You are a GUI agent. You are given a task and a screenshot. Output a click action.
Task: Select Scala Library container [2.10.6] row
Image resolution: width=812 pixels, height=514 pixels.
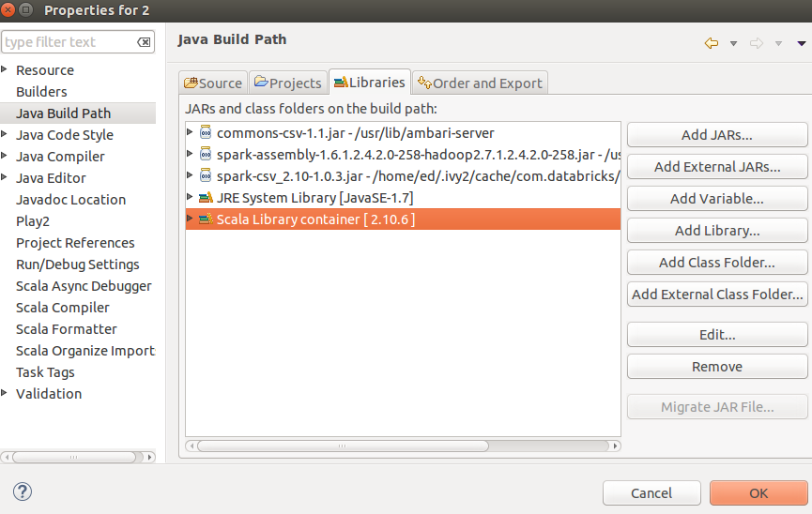pyautogui.click(x=403, y=219)
